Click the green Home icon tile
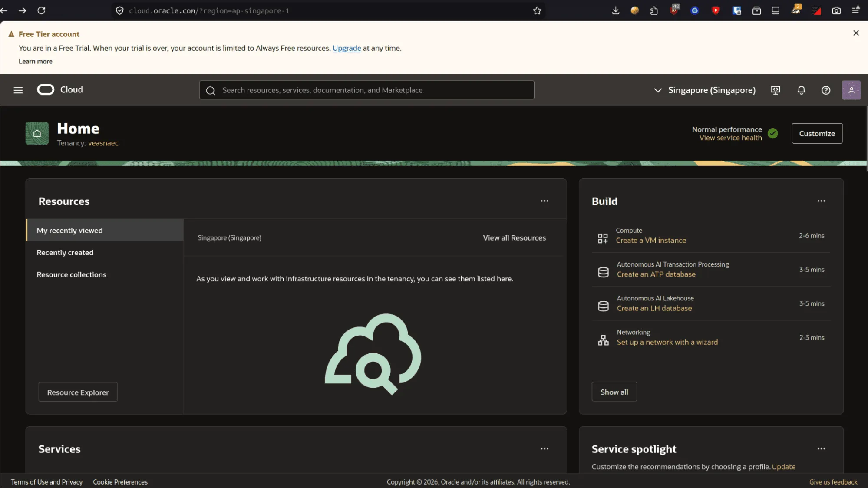 click(x=37, y=133)
